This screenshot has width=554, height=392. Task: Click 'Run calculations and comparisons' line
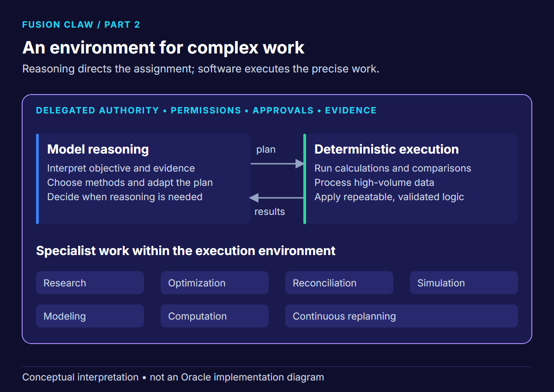pyautogui.click(x=393, y=168)
